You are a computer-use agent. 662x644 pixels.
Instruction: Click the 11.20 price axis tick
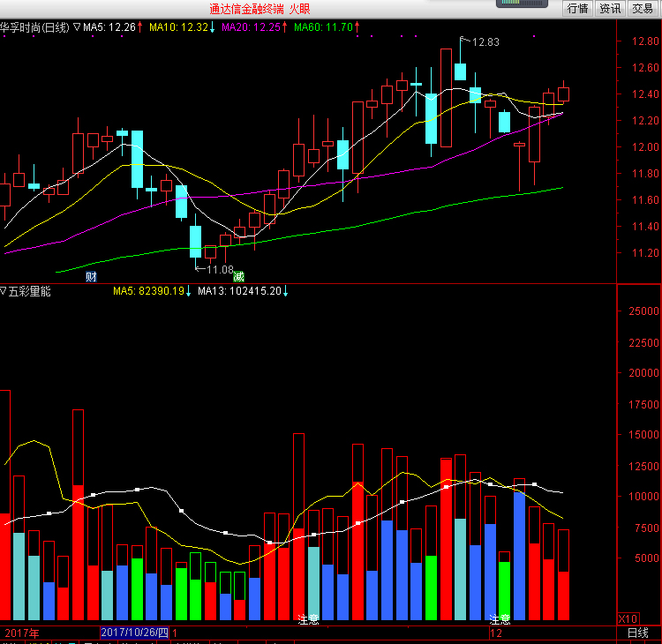click(x=644, y=253)
